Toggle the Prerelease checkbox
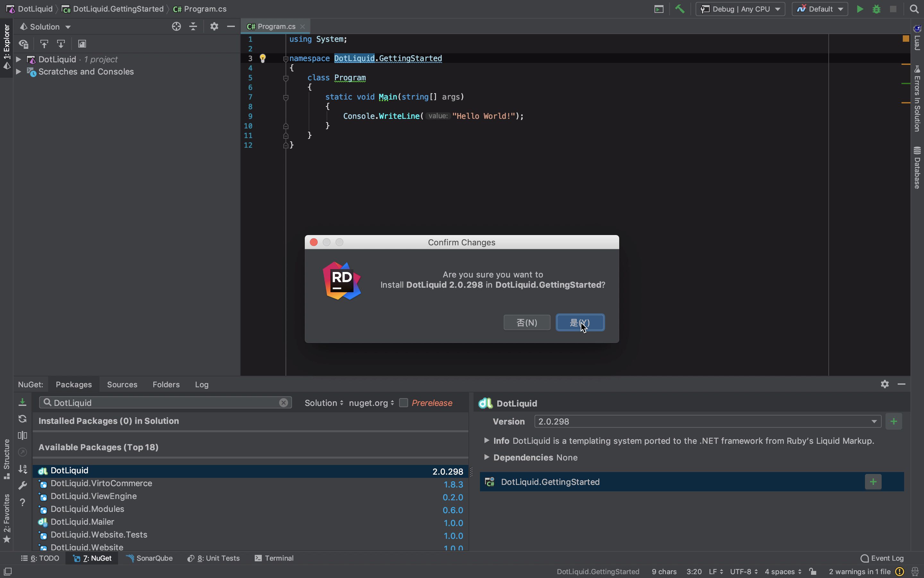This screenshot has height=578, width=924. coord(403,403)
